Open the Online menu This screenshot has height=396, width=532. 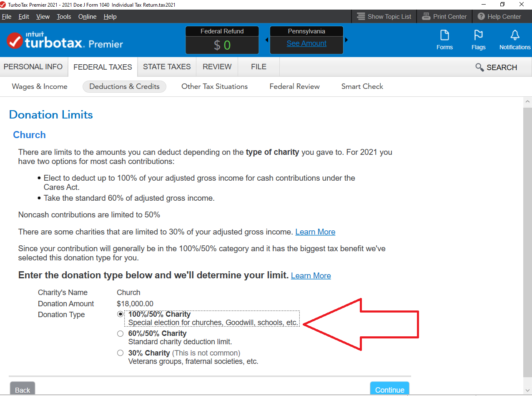point(87,17)
